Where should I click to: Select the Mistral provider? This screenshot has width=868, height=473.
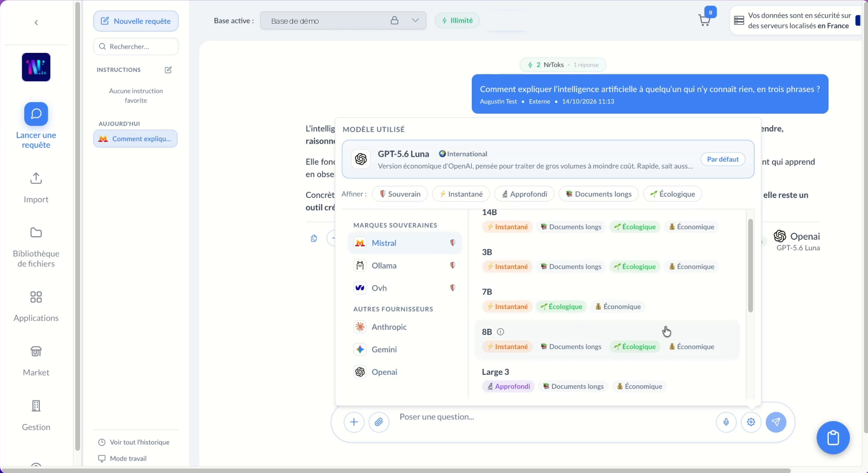tap(405, 243)
